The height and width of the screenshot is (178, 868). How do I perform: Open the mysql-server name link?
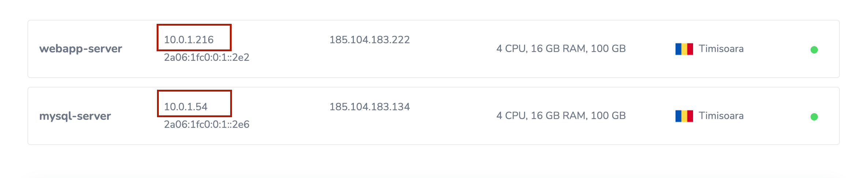point(75,116)
